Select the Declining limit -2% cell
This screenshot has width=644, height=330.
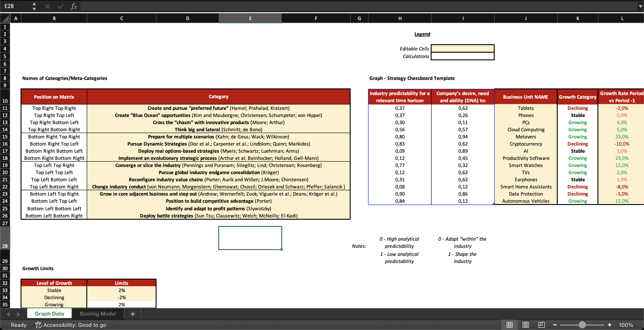click(x=121, y=297)
